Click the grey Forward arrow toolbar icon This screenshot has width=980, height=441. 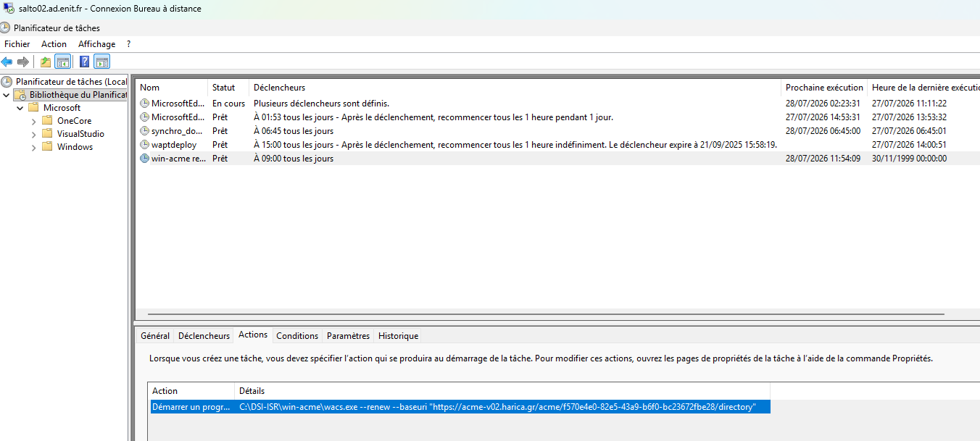23,62
